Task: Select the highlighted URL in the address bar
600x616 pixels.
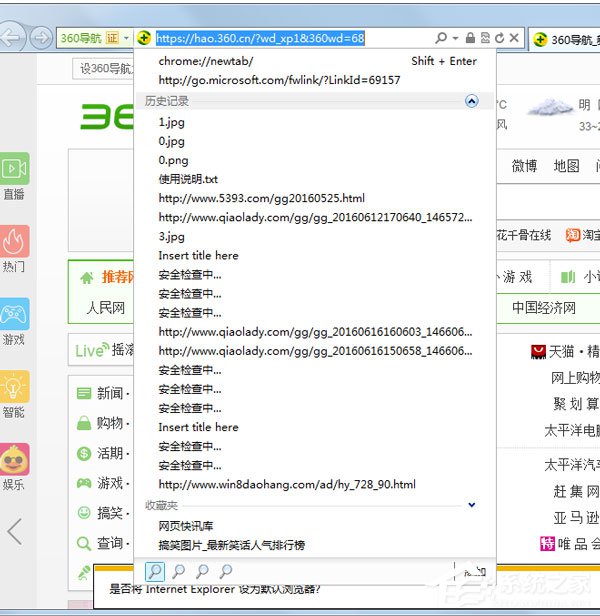Action: pyautogui.click(x=260, y=38)
